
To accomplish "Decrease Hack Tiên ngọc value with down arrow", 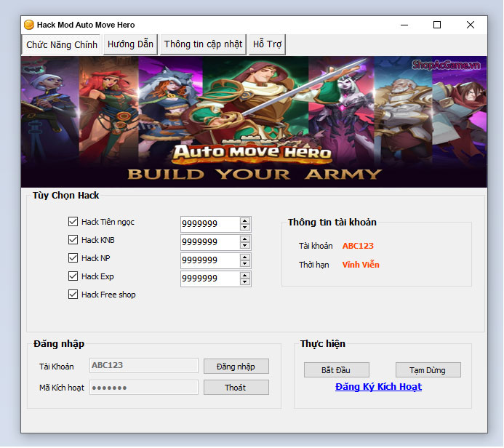I will (x=245, y=227).
